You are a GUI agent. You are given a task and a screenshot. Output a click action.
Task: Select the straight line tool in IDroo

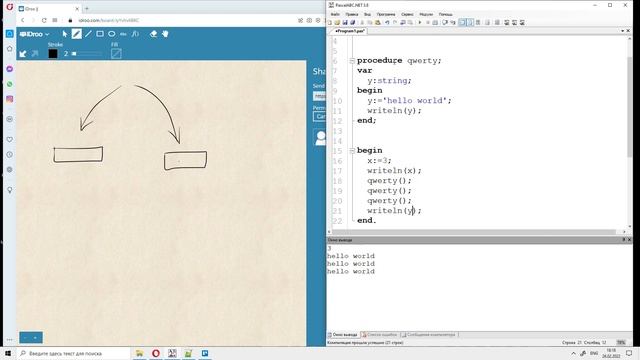[x=88, y=34]
